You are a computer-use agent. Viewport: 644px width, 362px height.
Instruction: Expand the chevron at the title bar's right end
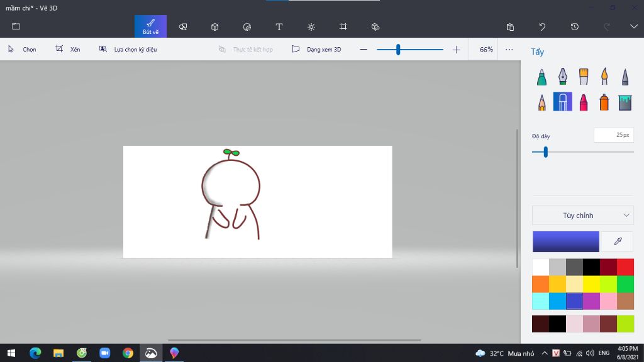634,26
